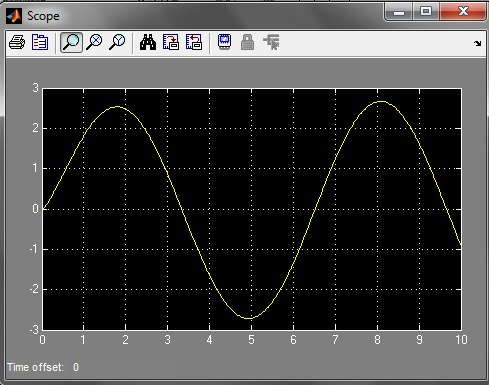Click the MATLAB icon in title bar
489x385 pixels.
14,16
